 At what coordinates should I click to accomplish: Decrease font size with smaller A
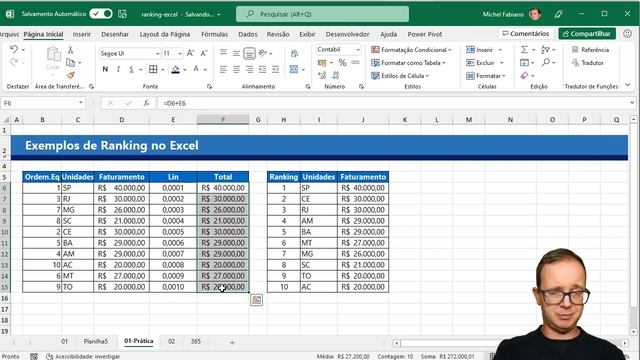tap(204, 53)
